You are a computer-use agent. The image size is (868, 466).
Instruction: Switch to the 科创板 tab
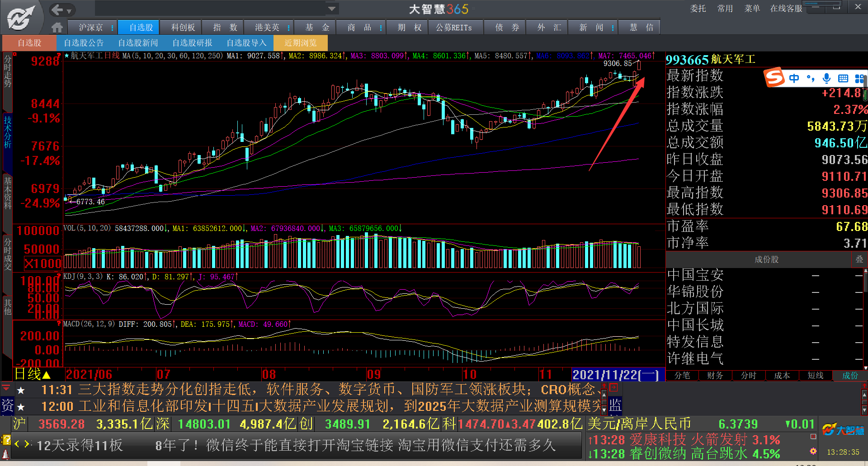183,28
